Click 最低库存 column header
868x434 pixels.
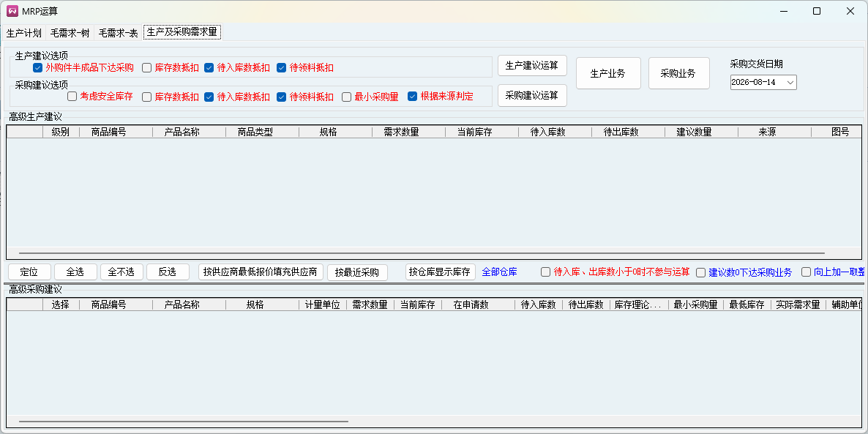click(747, 304)
